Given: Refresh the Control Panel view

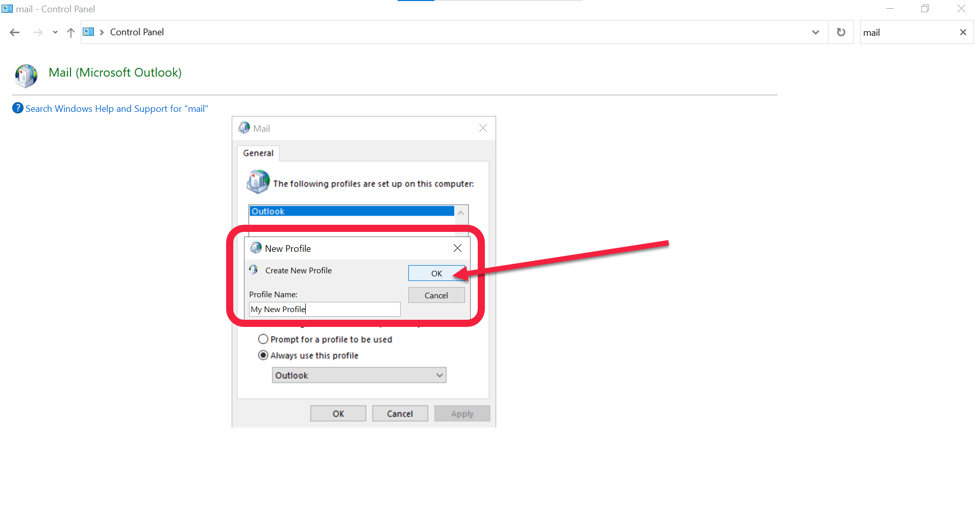Looking at the screenshot, I should pyautogui.click(x=841, y=32).
